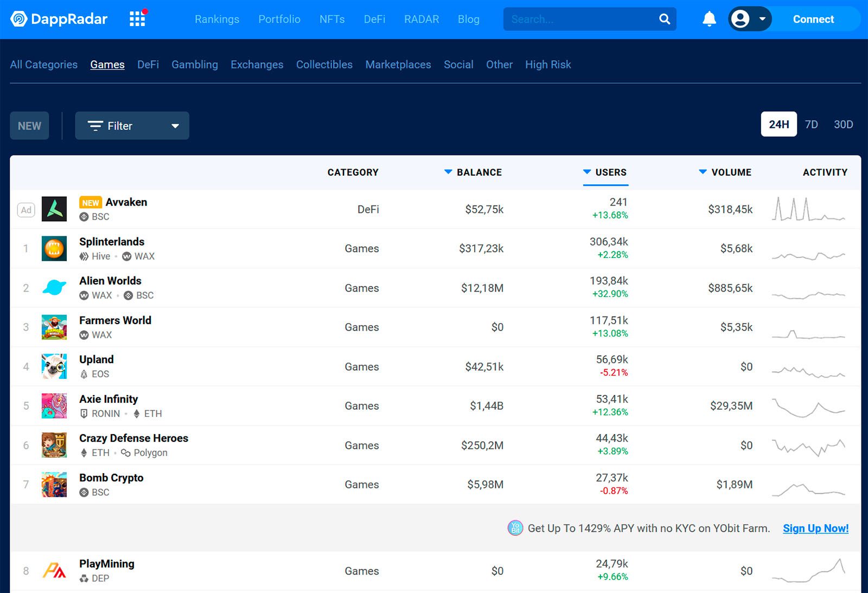Viewport: 868px width, 593px height.
Task: Switch to Exchanges category tab
Action: coord(257,65)
